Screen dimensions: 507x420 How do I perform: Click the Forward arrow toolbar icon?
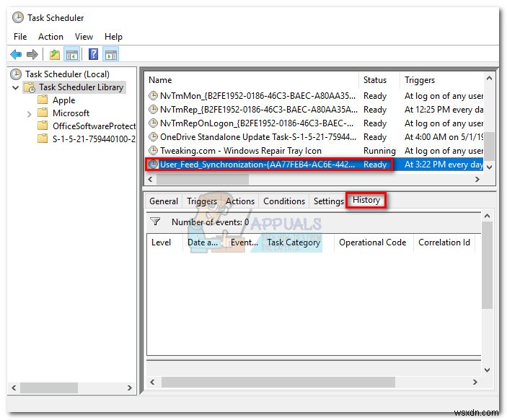[32, 54]
